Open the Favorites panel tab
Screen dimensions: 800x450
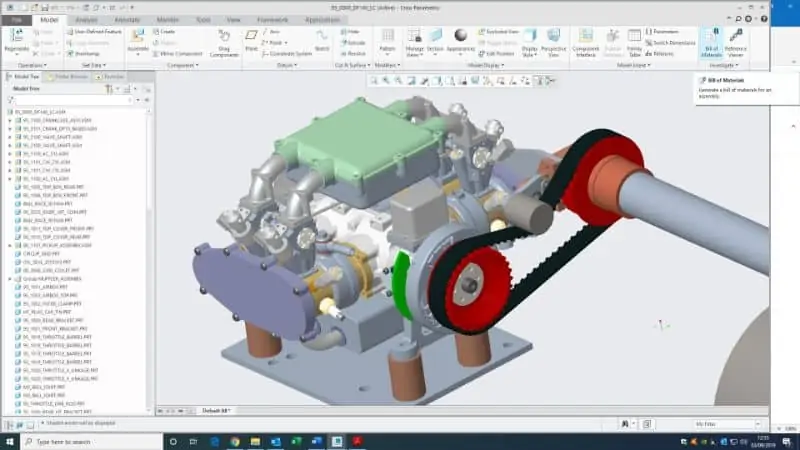pos(110,77)
